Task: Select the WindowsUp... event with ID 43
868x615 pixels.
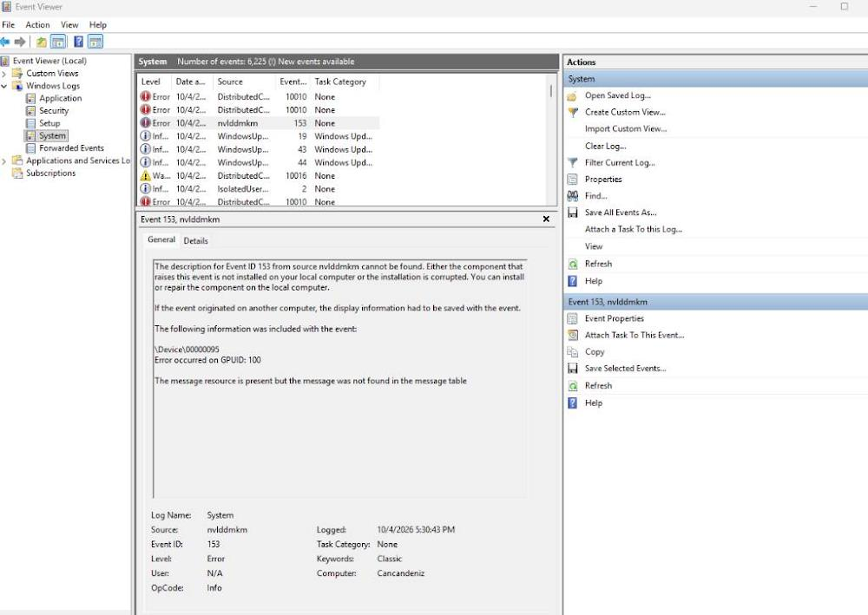Action: coord(259,149)
